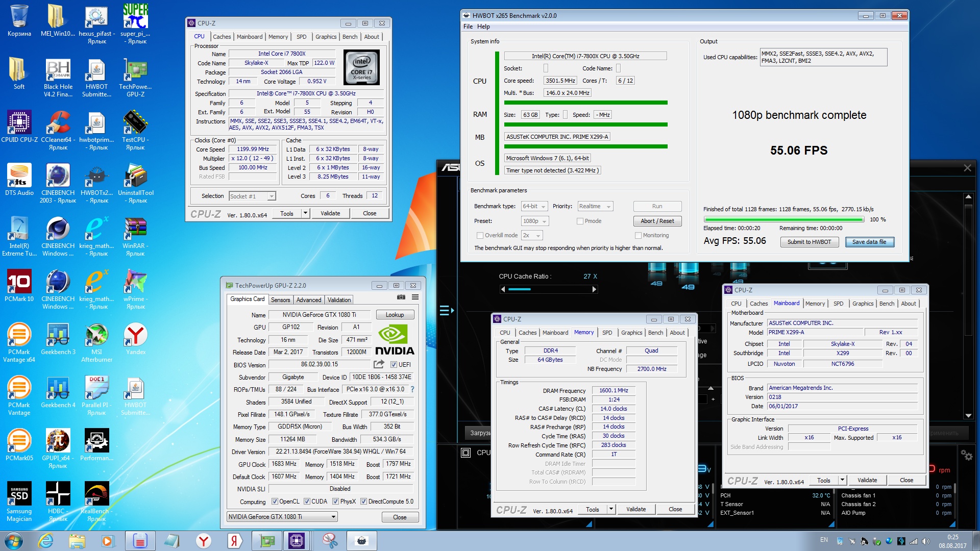The width and height of the screenshot is (980, 551).
Task: Click Abort / Reset button
Action: coord(657,221)
